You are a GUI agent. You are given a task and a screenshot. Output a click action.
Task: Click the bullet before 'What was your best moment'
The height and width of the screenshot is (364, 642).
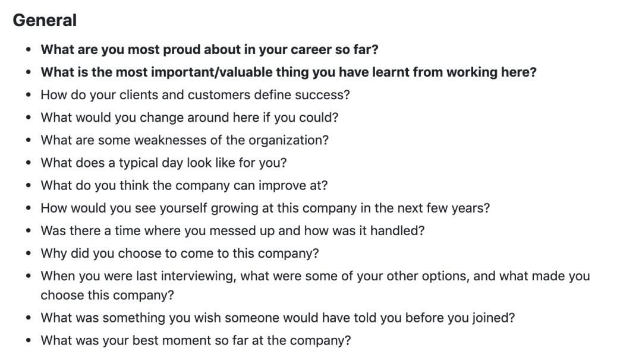coord(29,340)
